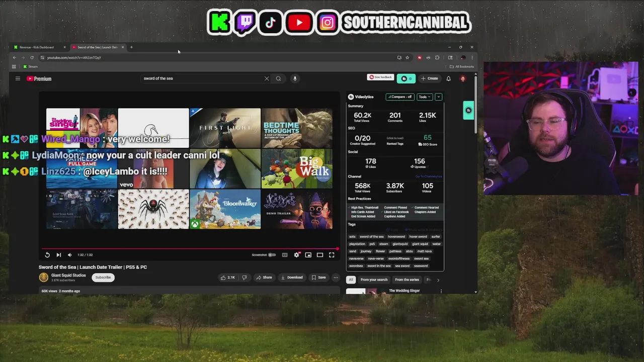Screen dimensions: 644x362
Task: Open options for The Wedding Singer suggestion
Action: coord(441,291)
